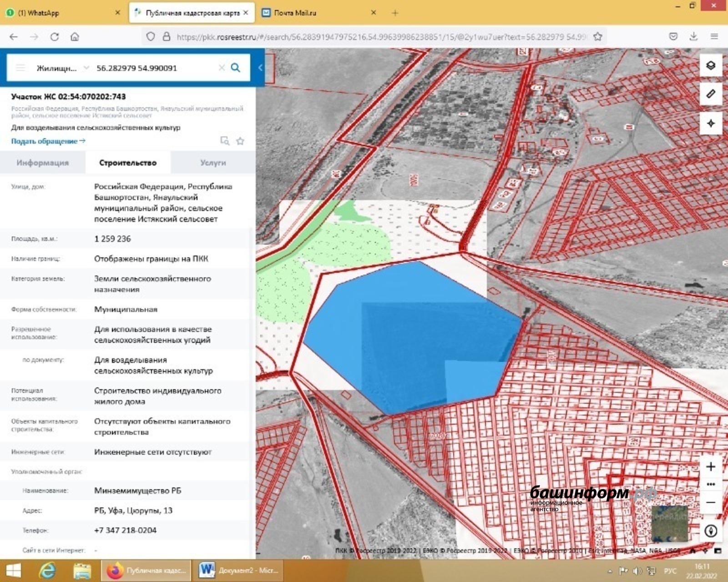Switch to the Услуги tab

(x=213, y=163)
